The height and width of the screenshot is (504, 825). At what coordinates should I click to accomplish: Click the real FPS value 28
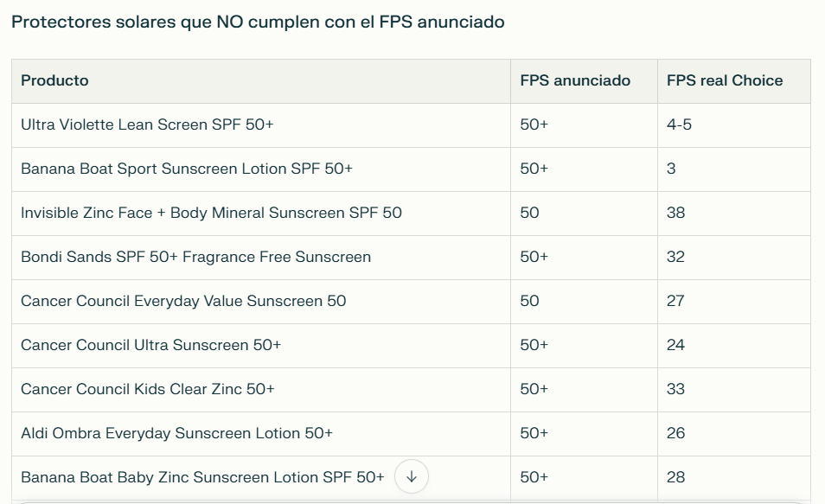click(675, 477)
